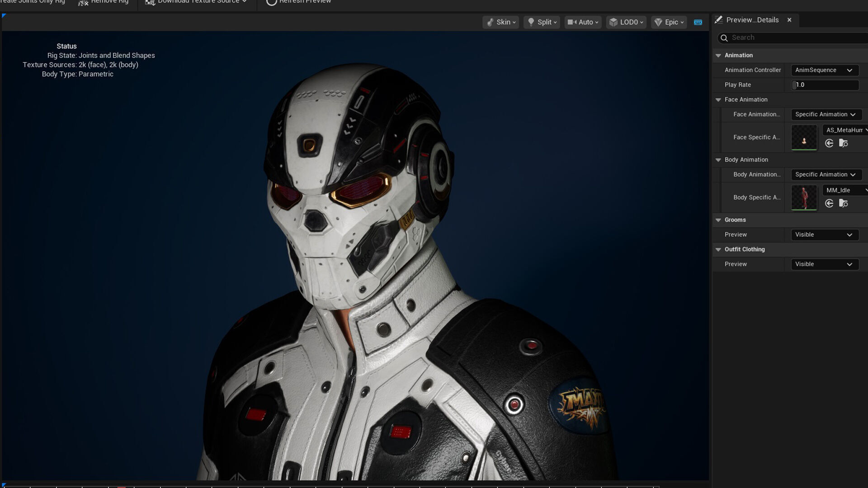This screenshot has width=868, height=488.
Task: Open the Split lighting dropdown
Action: 542,22
